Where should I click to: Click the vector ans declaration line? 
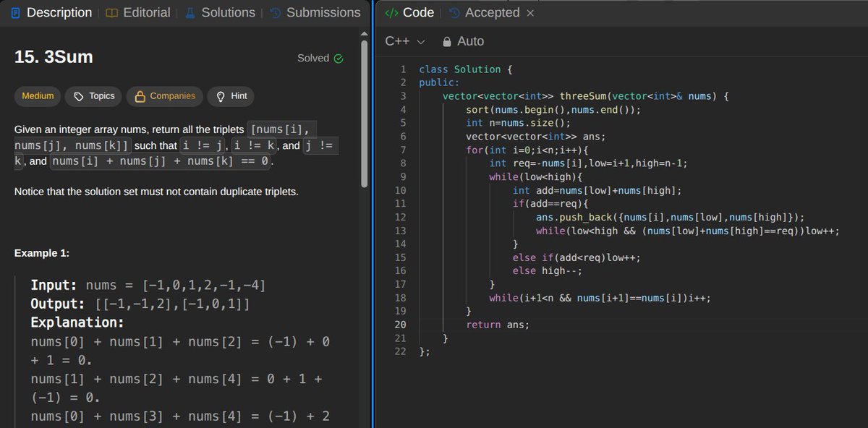click(x=536, y=136)
